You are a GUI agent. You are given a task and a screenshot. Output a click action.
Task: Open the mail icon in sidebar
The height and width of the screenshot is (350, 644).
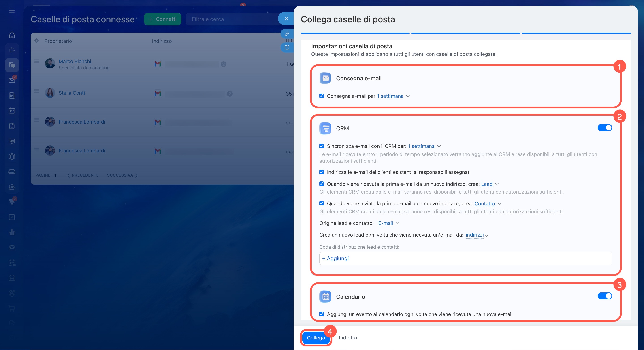point(12,80)
